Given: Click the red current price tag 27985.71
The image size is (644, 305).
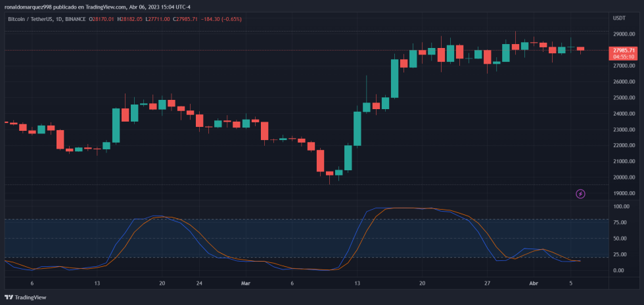Looking at the screenshot, I should click(x=623, y=50).
